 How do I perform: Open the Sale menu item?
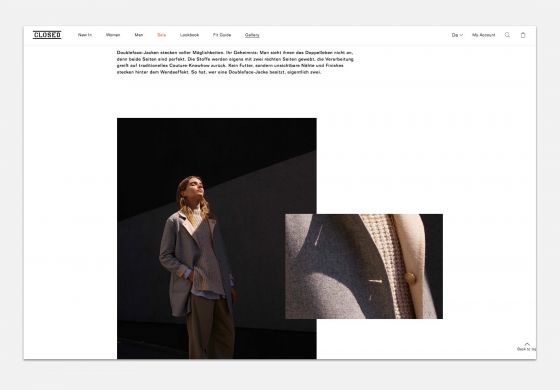[x=161, y=35]
